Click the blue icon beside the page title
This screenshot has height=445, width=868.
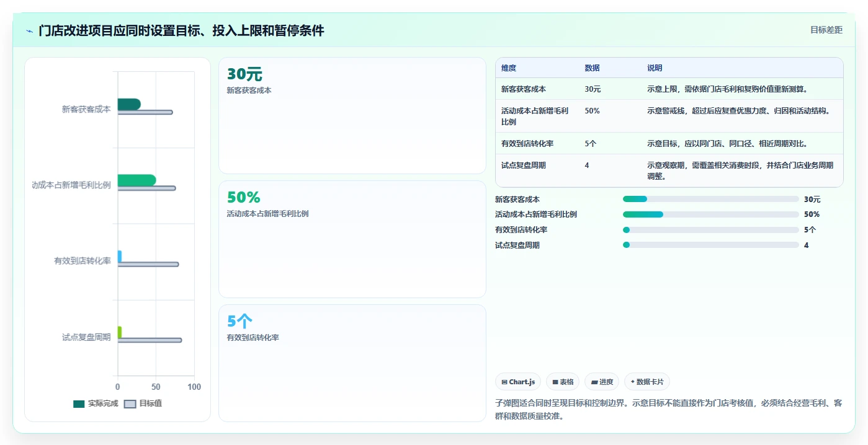pyautogui.click(x=29, y=31)
